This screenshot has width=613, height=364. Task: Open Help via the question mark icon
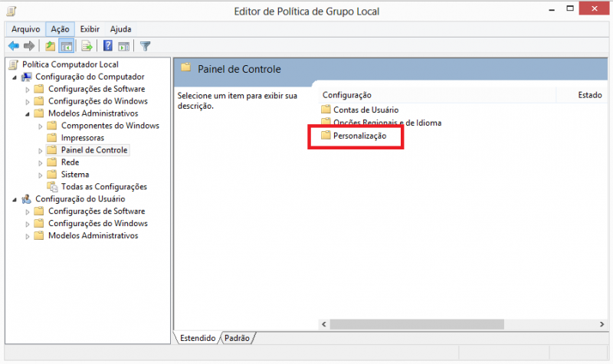(x=108, y=46)
